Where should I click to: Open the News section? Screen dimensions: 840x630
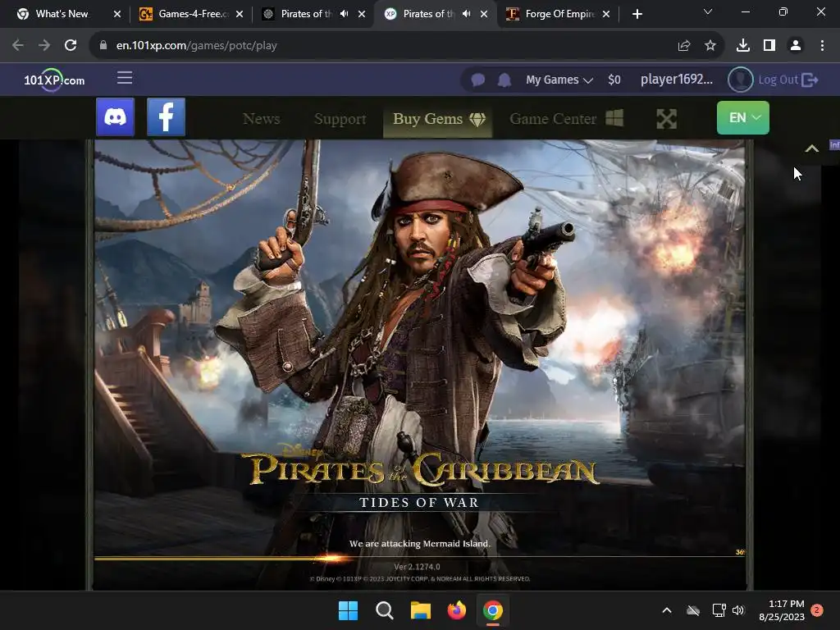point(262,119)
